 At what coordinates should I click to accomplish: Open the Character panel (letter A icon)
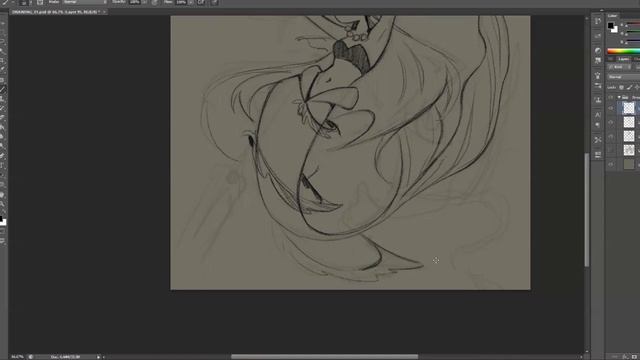[x=598, y=115]
